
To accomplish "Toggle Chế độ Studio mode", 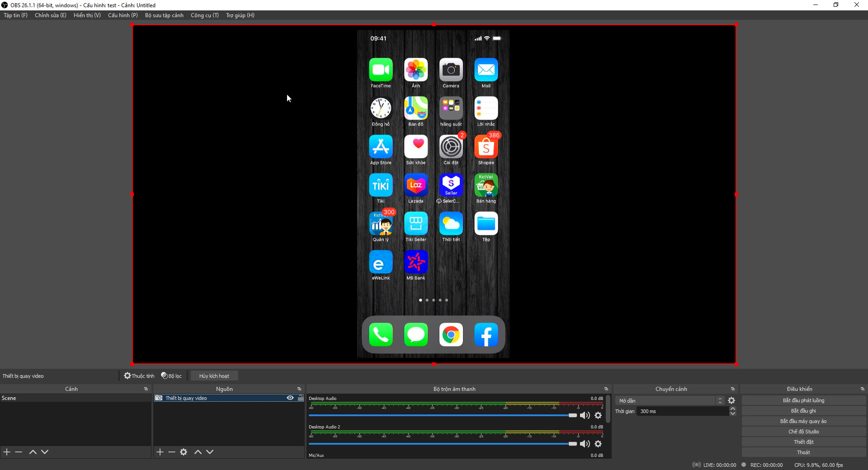I will pyautogui.click(x=803, y=431).
